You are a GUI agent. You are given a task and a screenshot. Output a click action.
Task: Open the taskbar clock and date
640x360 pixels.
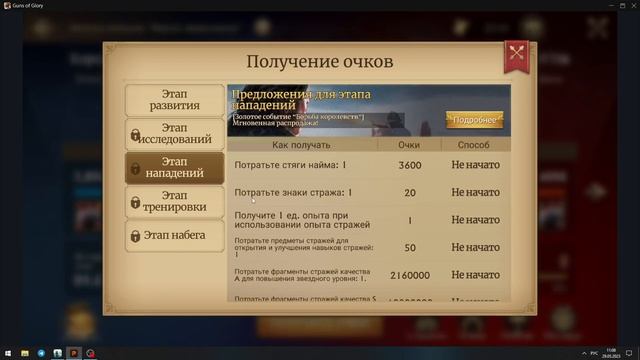click(611, 353)
